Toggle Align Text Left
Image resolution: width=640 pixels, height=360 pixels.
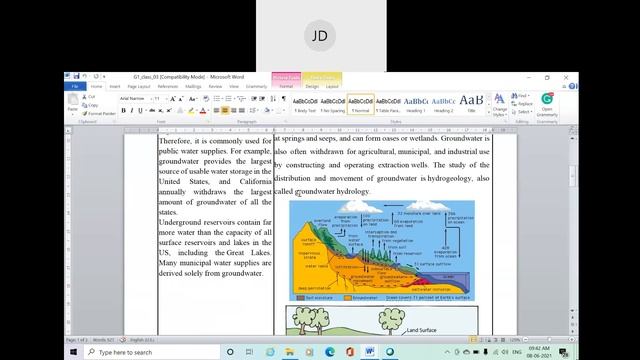click(217, 111)
